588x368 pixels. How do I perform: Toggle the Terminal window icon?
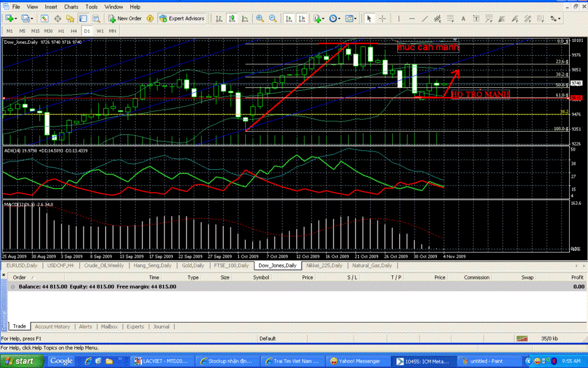pyautogui.click(x=83, y=18)
